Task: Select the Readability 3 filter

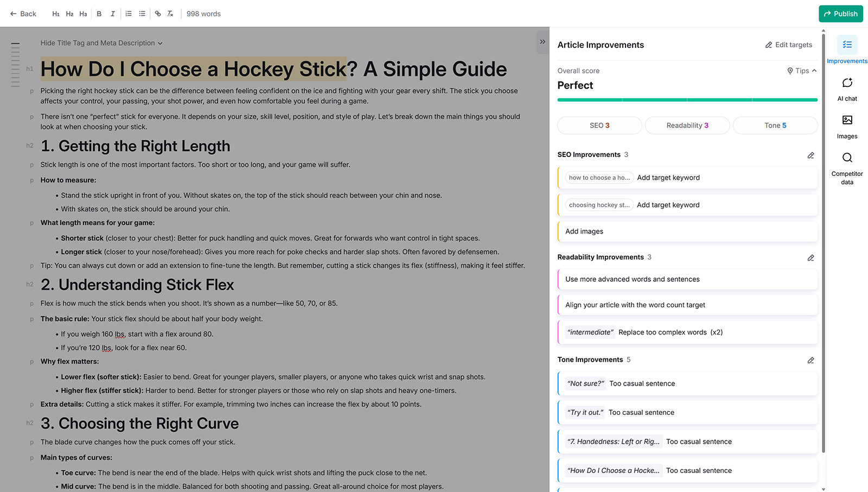Action: pyautogui.click(x=687, y=125)
